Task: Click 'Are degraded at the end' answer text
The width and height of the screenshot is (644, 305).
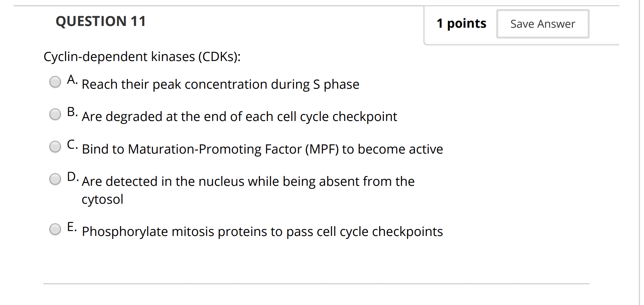Action: pos(239,117)
